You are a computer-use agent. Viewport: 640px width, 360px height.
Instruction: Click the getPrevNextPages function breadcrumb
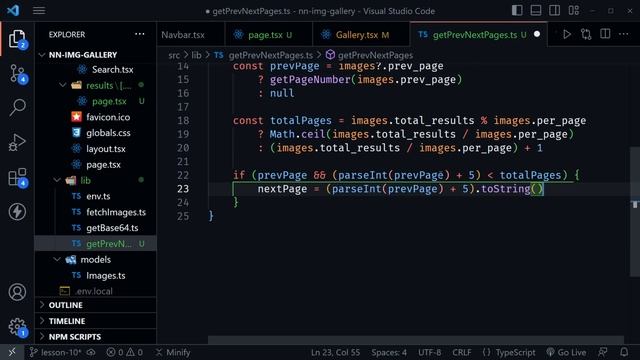tap(375, 55)
